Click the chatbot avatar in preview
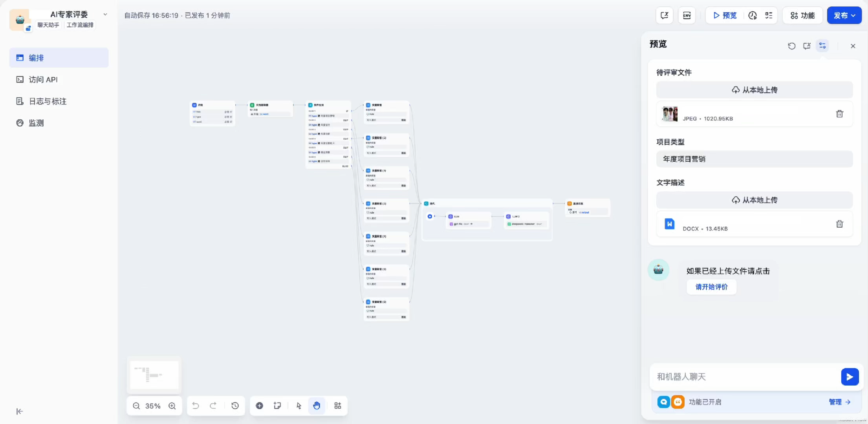868x424 pixels. (x=659, y=270)
